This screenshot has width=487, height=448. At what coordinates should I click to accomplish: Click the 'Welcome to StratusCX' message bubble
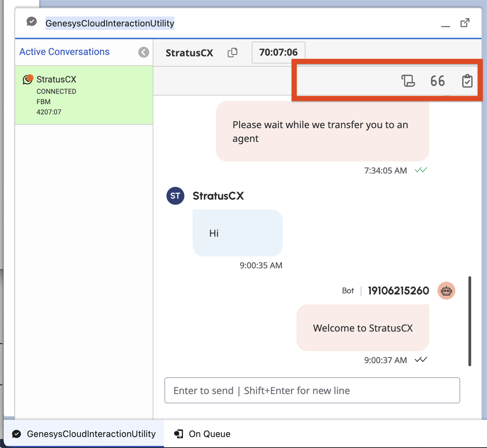[363, 328]
